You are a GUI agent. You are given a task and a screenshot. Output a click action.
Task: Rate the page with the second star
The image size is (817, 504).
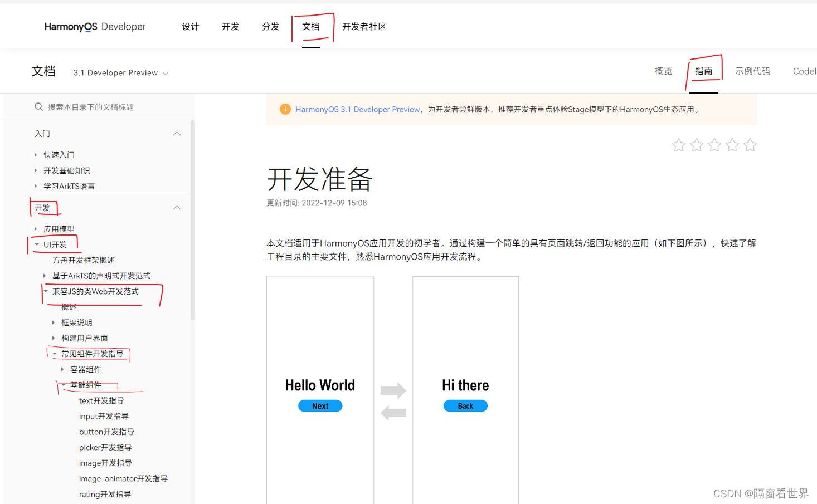coord(696,145)
